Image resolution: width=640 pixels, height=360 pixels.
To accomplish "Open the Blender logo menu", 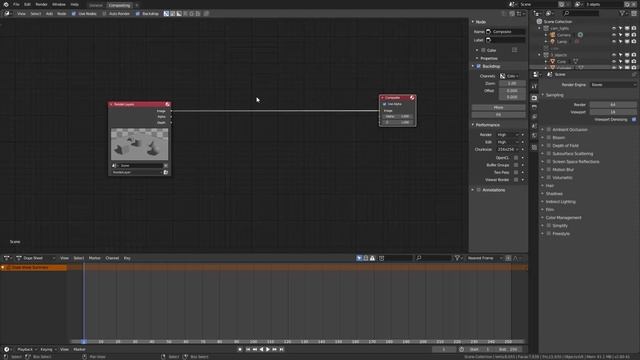I will pos(6,4).
